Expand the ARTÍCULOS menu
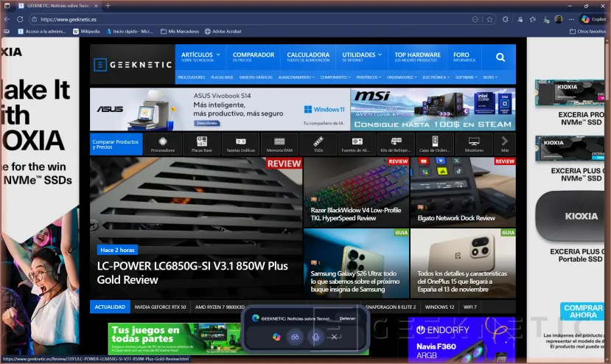Screen dimensions: 611x364 pos(200,57)
